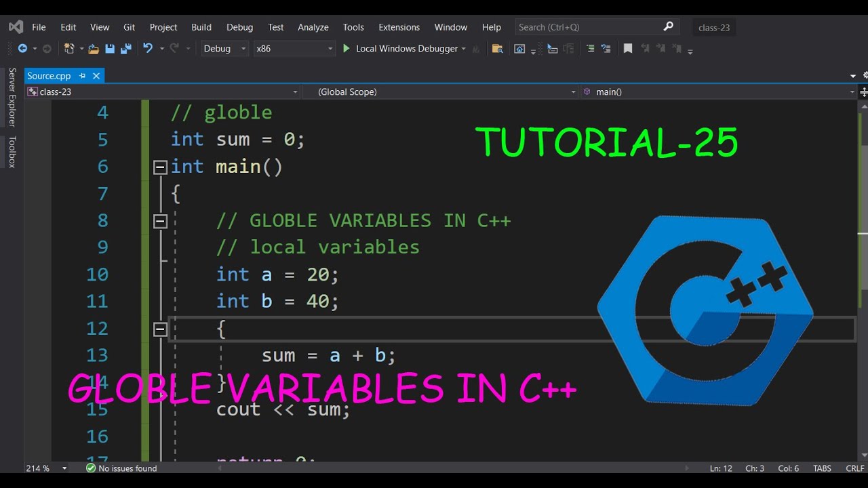Collapse the main() function at line 6
868x488 pixels.
pos(160,167)
